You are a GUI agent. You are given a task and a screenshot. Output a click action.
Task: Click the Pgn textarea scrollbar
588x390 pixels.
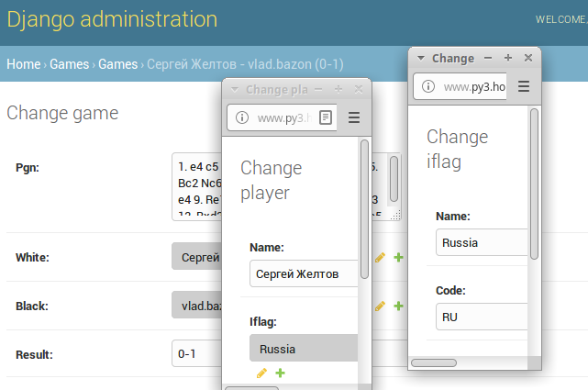point(394,179)
